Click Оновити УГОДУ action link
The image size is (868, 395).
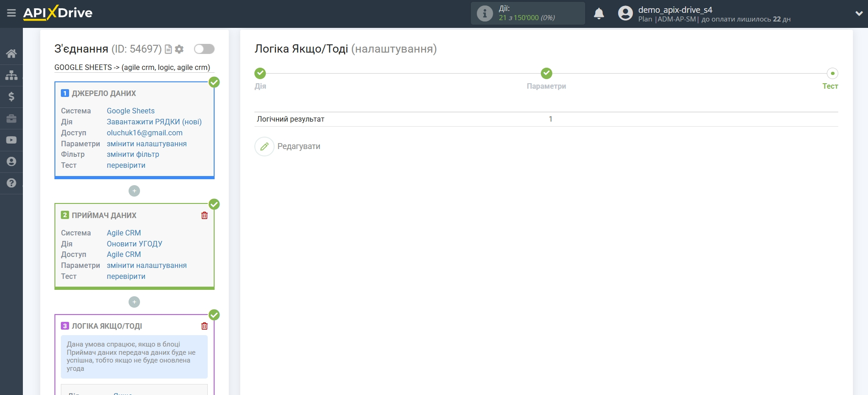click(x=135, y=244)
